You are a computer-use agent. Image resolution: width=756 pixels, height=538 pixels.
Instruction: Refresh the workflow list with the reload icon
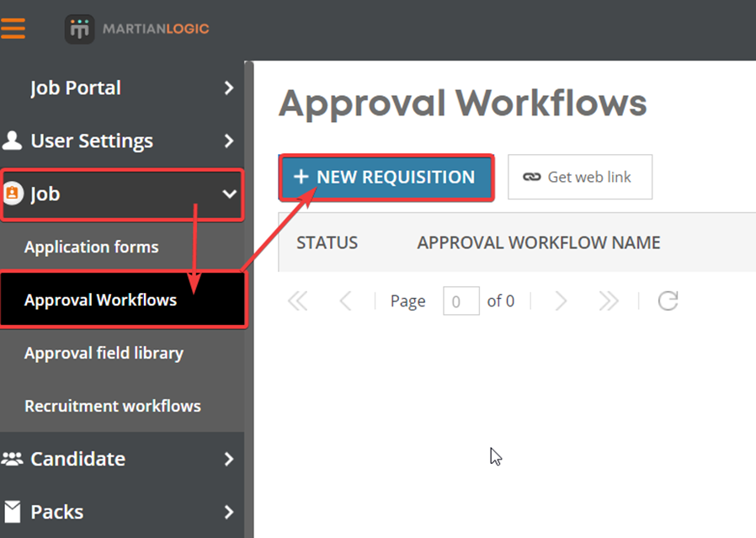click(x=668, y=301)
